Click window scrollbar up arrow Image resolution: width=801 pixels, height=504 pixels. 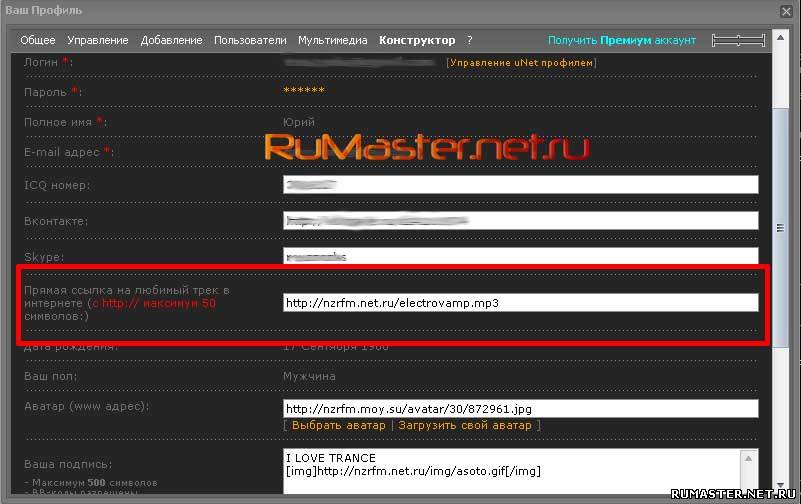tap(780, 38)
